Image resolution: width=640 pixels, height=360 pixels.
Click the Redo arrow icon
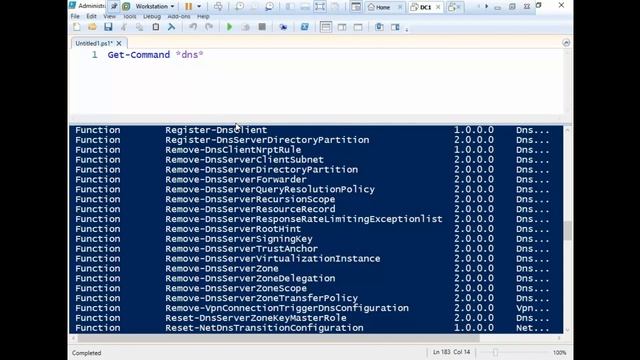(x=209, y=27)
